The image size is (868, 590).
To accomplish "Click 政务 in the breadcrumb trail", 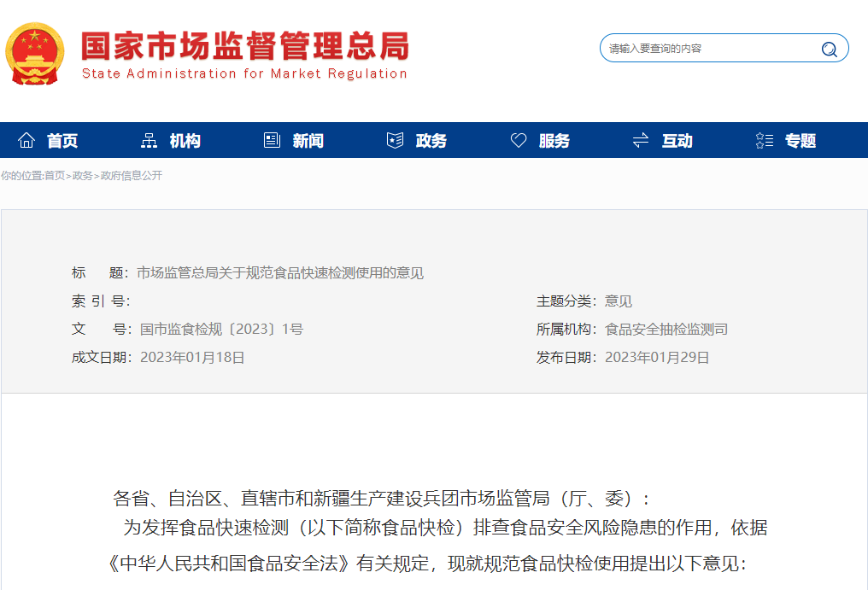I will [x=82, y=176].
